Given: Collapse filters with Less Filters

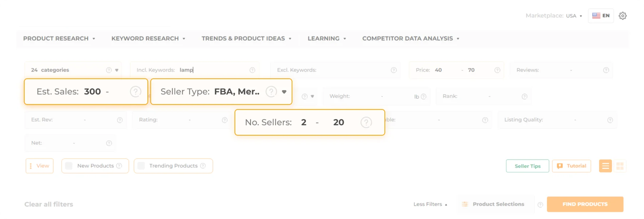Looking at the screenshot, I should (x=430, y=204).
